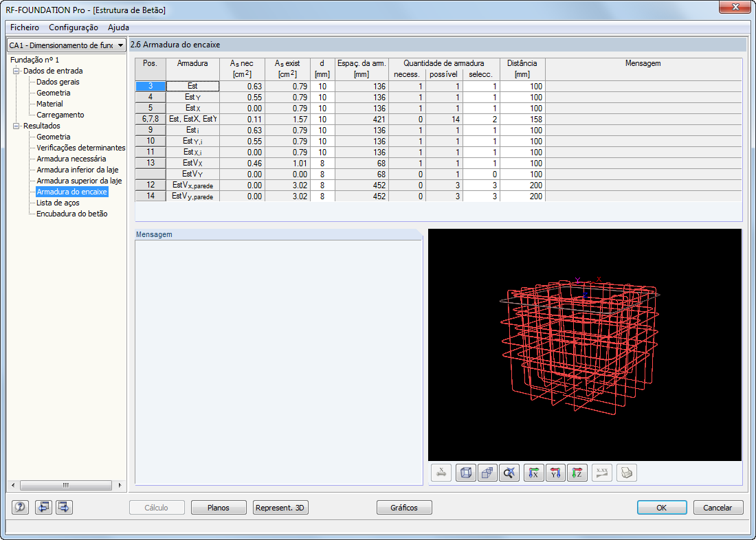
Task: Collapse the Resultados tree node
Action: tap(16, 126)
